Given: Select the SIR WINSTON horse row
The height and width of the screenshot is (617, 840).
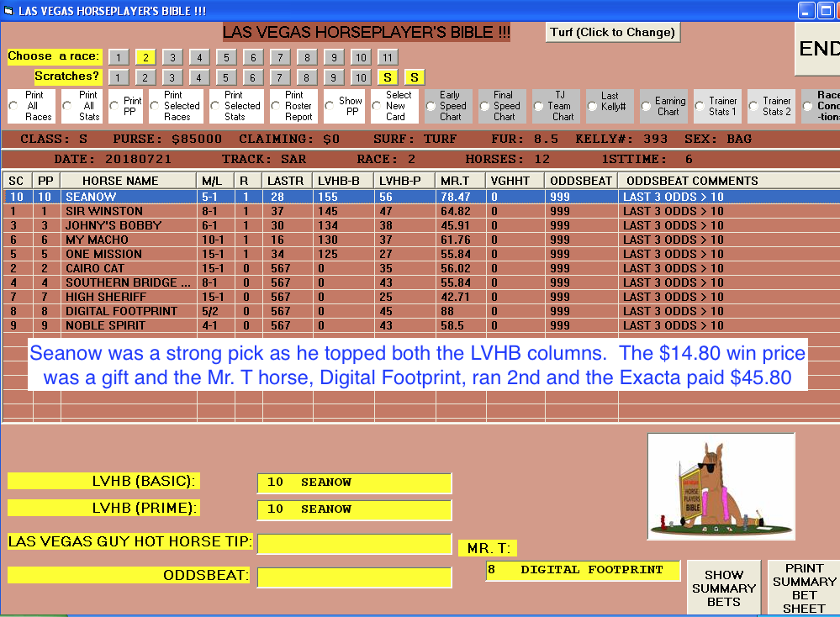Looking at the screenshot, I should click(421, 211).
